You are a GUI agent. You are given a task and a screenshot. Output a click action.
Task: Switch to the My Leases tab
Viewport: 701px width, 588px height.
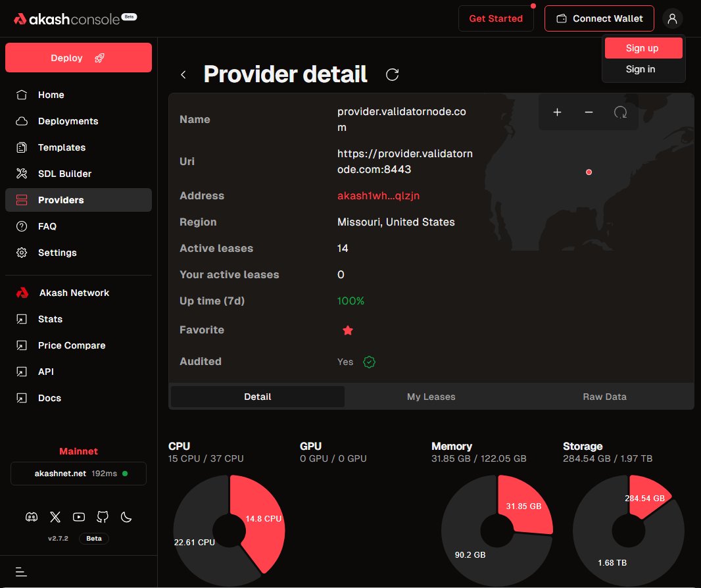[x=431, y=397]
